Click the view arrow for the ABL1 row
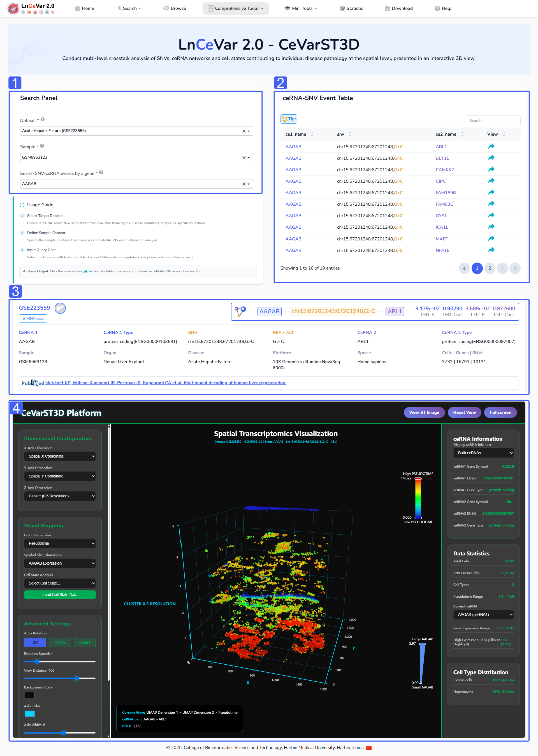This screenshot has width=538, height=756. coord(491,147)
